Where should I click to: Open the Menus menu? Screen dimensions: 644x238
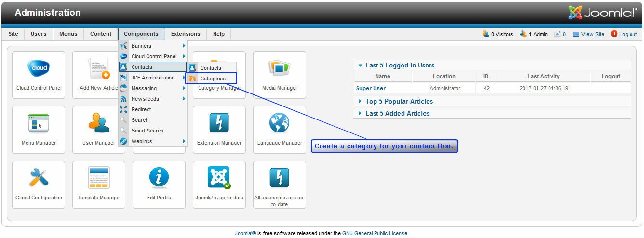(x=68, y=34)
